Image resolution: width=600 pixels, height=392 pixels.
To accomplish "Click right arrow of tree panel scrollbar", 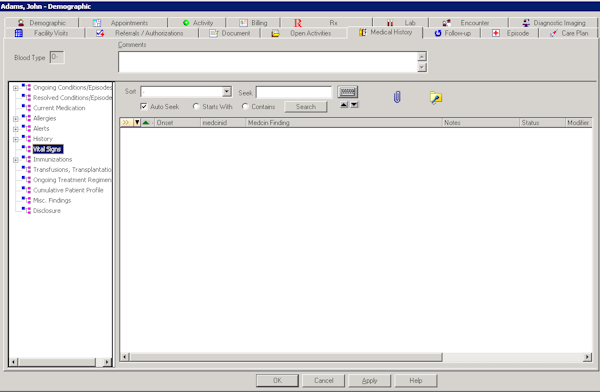I will (107, 362).
